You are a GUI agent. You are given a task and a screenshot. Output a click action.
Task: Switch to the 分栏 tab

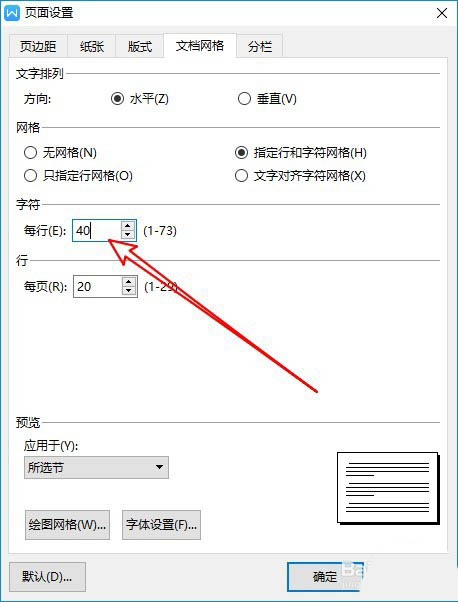pos(260,46)
